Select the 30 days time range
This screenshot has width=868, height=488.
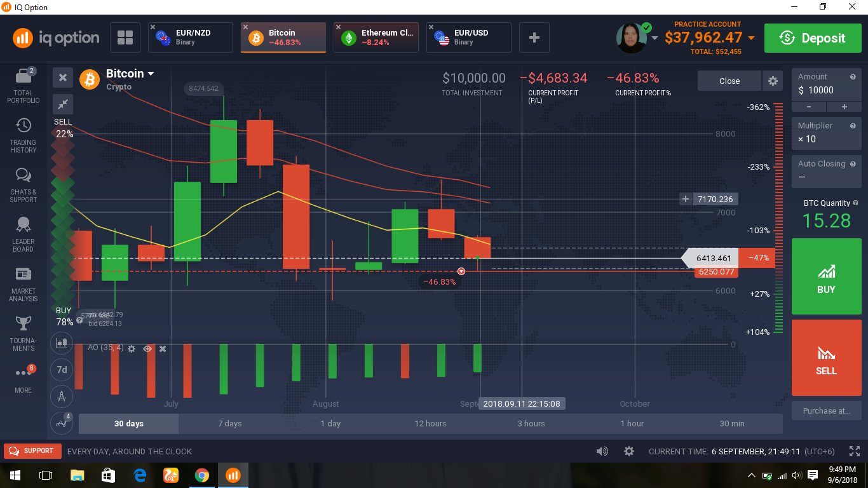[x=129, y=424]
